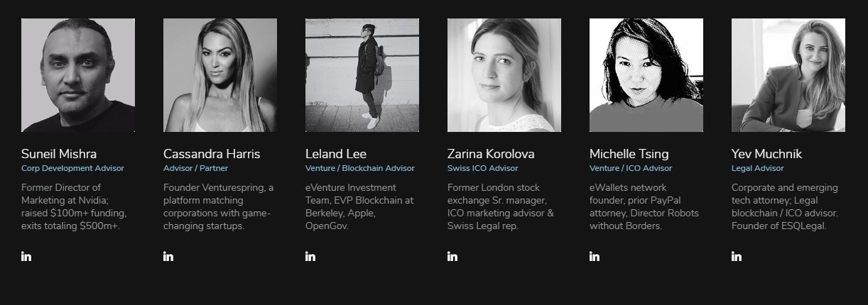Click Michelle Tsing's illustrated portrait

646,75
